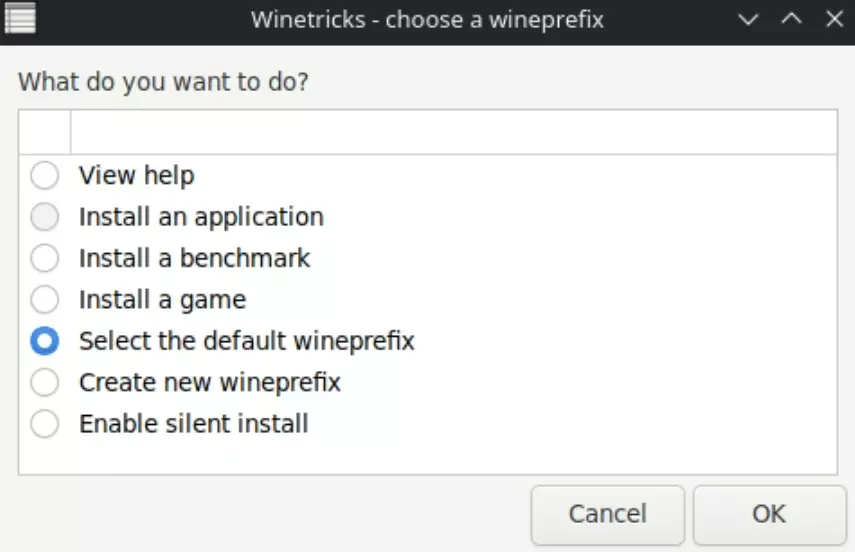Click the wide empty second column header

coord(453,132)
